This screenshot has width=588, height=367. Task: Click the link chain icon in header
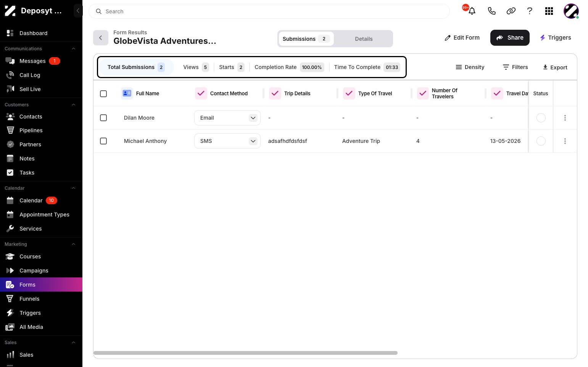(511, 11)
